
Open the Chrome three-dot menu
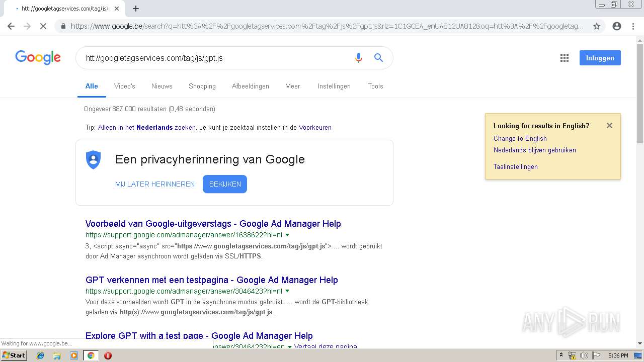633,26
